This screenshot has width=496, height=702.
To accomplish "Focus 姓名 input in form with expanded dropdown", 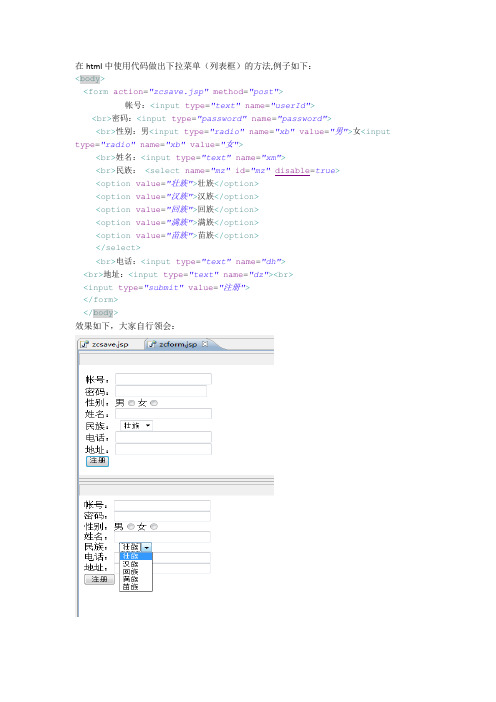I will click(x=162, y=537).
